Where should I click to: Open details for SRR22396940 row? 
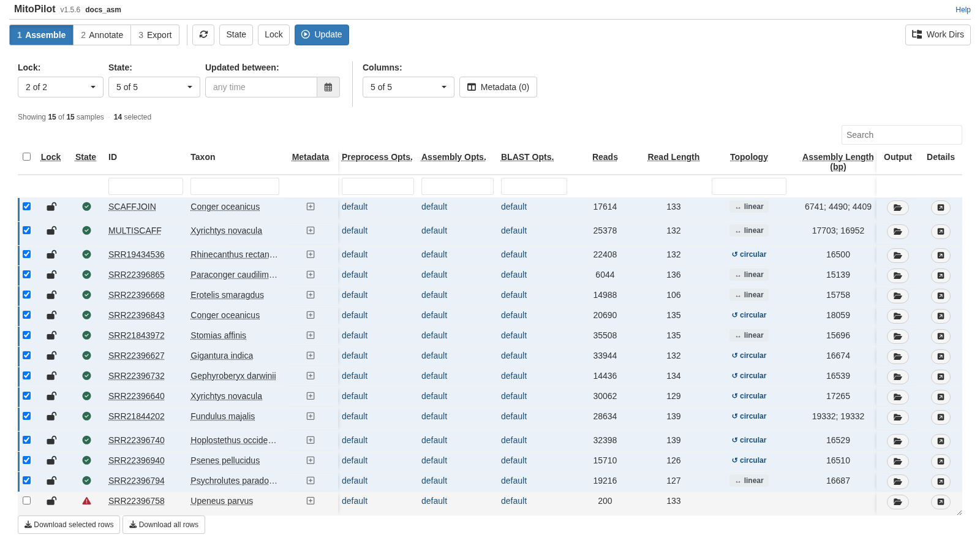click(x=941, y=462)
